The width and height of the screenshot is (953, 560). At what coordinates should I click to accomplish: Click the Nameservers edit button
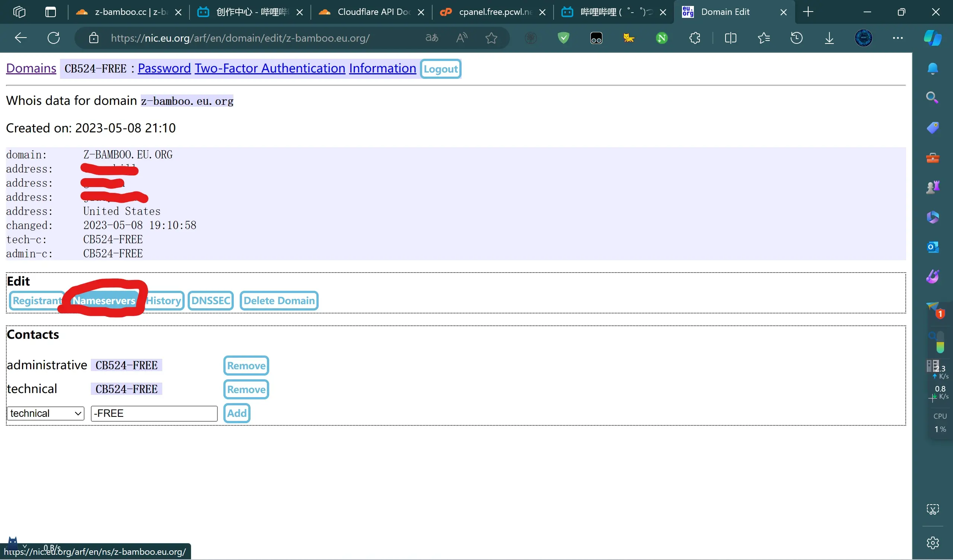click(103, 300)
